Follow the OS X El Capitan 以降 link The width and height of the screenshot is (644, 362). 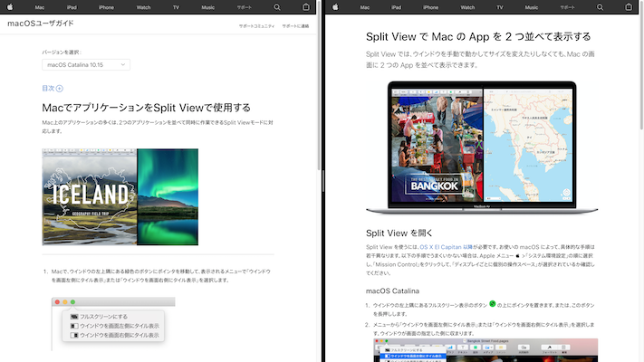click(446, 247)
